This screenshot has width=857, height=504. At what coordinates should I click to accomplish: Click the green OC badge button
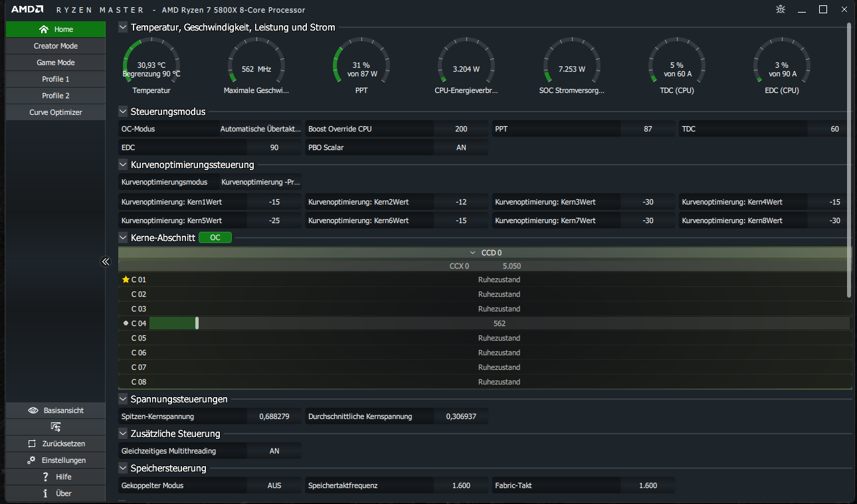(215, 237)
